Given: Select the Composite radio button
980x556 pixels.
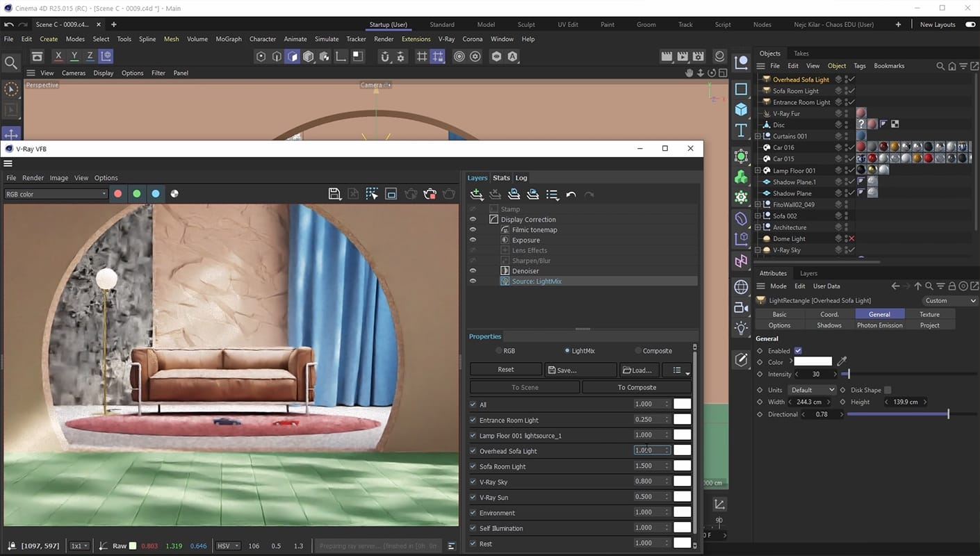Looking at the screenshot, I should click(x=638, y=351).
